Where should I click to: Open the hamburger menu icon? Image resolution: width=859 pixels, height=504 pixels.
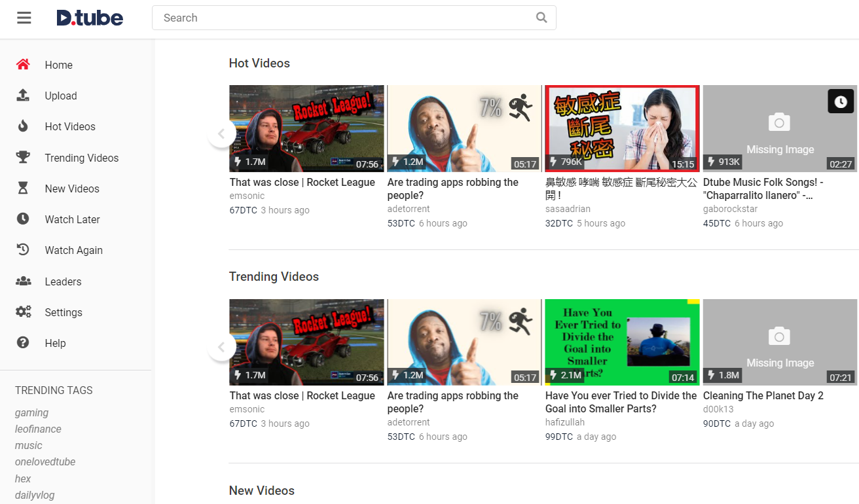point(24,18)
